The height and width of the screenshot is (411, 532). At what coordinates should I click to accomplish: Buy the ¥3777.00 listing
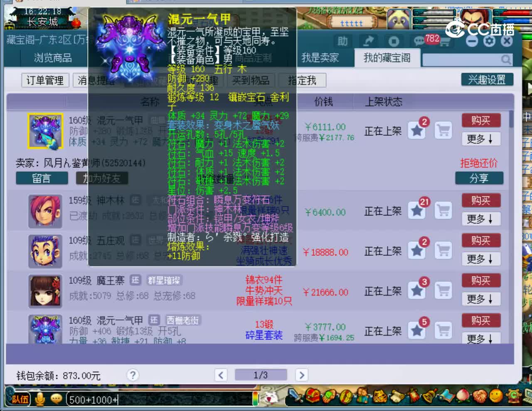(481, 320)
